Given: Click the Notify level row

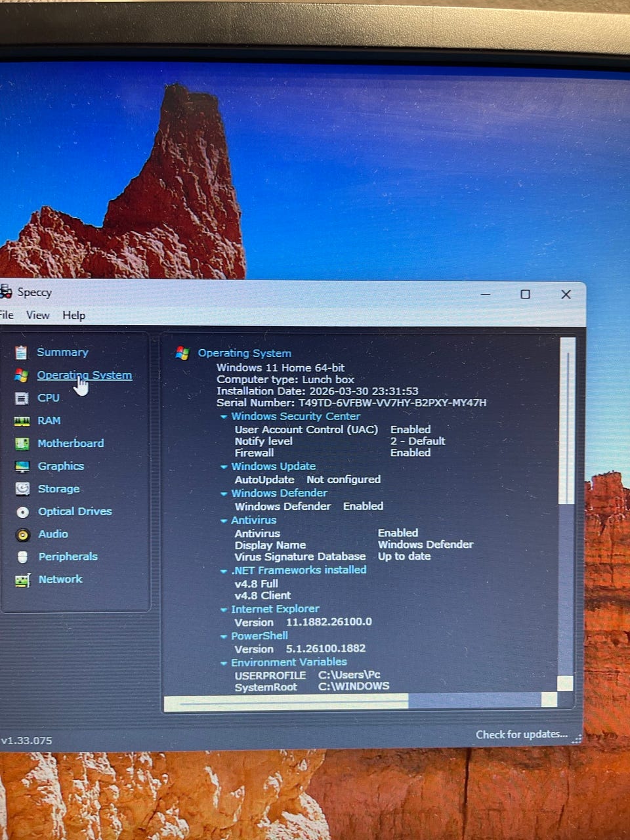Looking at the screenshot, I should click(340, 441).
